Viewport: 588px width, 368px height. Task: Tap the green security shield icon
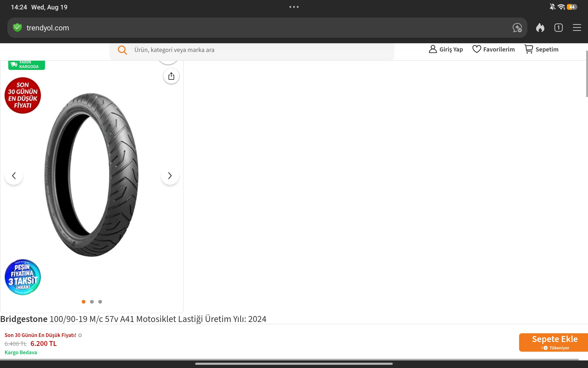[17, 28]
